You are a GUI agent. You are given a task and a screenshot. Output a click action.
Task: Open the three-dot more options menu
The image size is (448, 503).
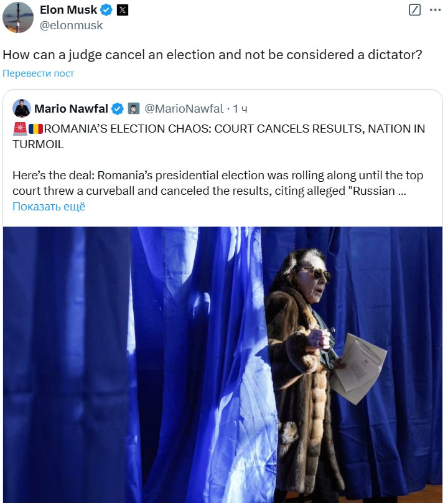tap(435, 10)
